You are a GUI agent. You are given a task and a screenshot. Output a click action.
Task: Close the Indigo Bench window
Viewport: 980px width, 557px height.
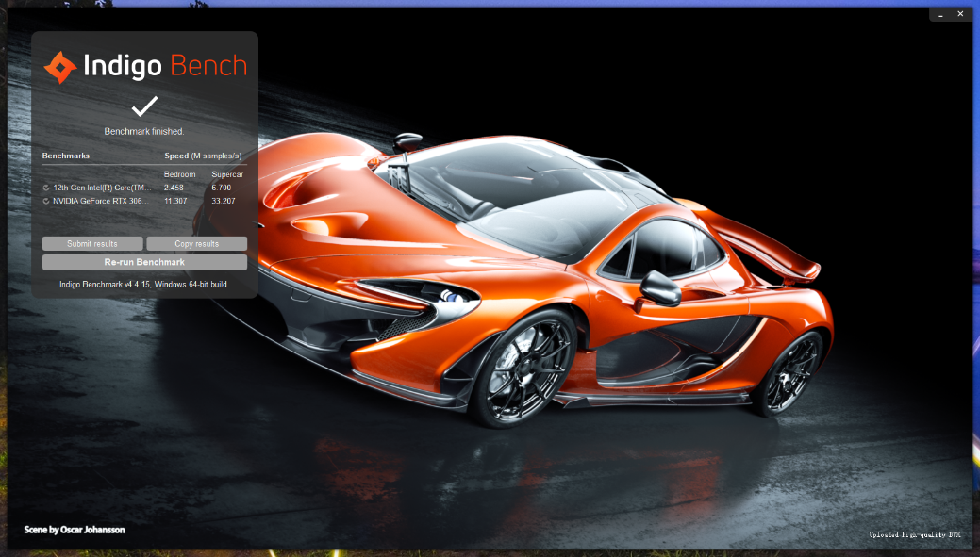click(x=960, y=14)
